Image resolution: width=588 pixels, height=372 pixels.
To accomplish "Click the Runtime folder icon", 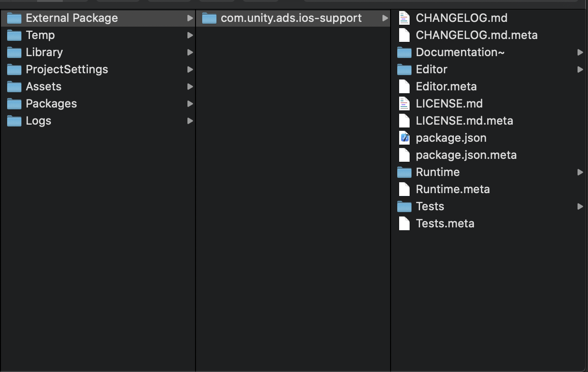I will pyautogui.click(x=404, y=172).
